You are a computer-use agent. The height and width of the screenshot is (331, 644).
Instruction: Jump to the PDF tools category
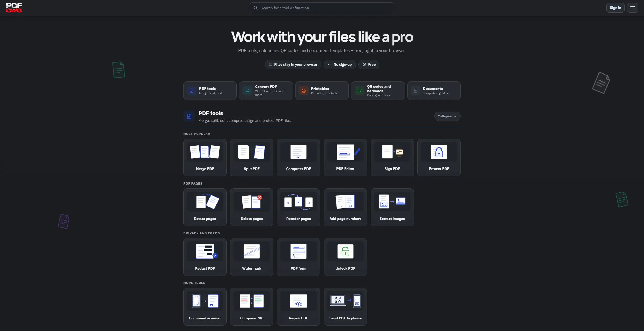210,91
